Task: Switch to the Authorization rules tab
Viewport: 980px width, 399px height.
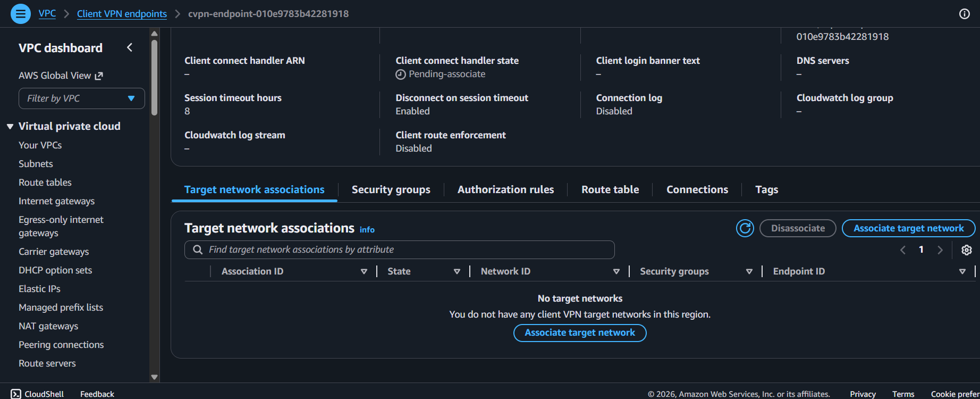Action: (x=505, y=189)
